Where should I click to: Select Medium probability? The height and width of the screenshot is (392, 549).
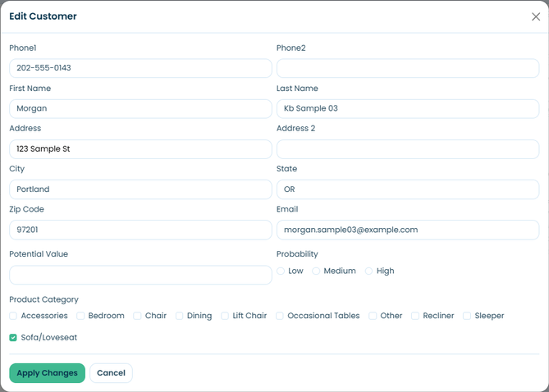point(316,271)
